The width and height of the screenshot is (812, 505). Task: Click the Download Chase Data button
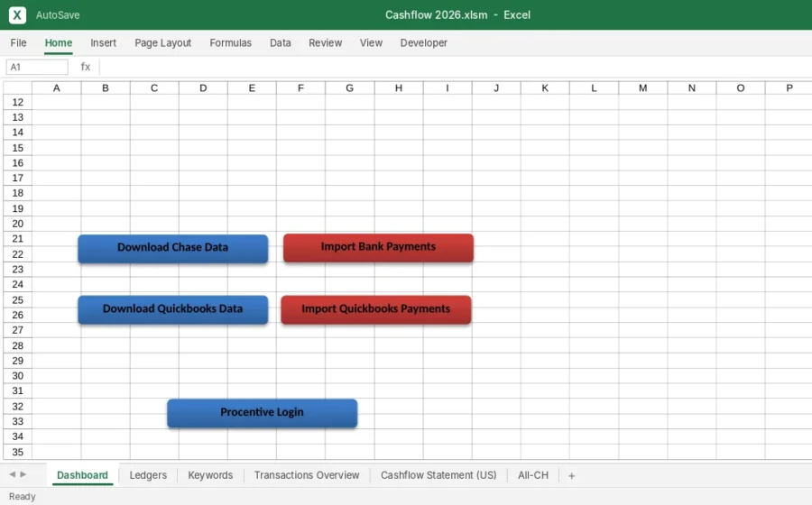click(x=173, y=248)
